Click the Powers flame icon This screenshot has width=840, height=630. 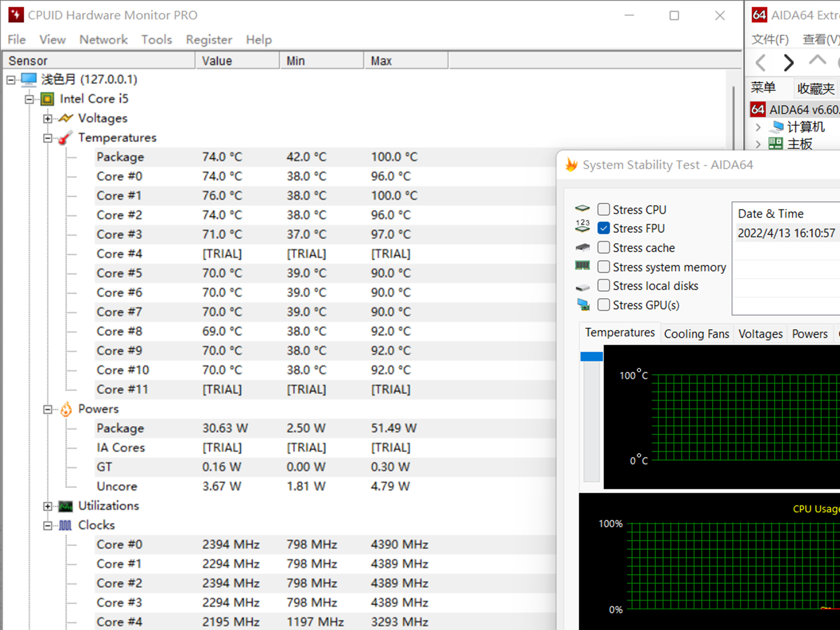coord(66,409)
